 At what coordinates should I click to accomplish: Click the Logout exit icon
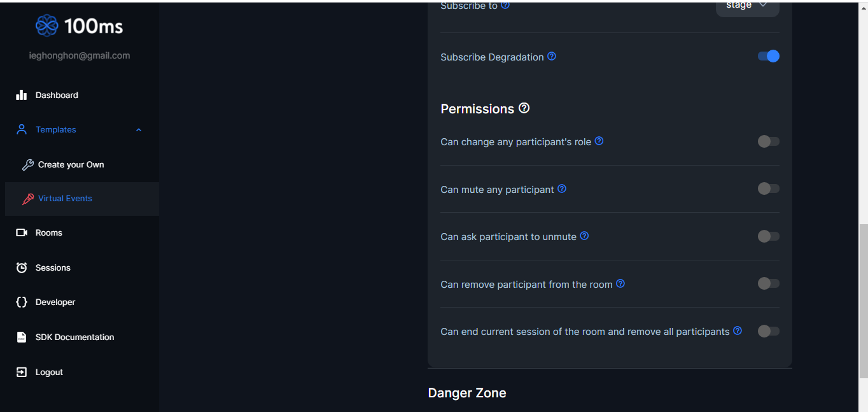pyautogui.click(x=21, y=372)
